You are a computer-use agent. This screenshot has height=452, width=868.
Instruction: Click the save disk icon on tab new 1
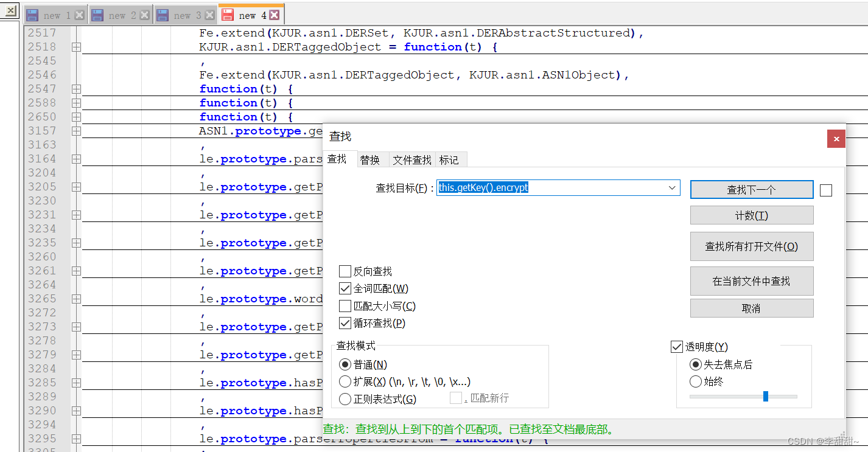pyautogui.click(x=32, y=15)
